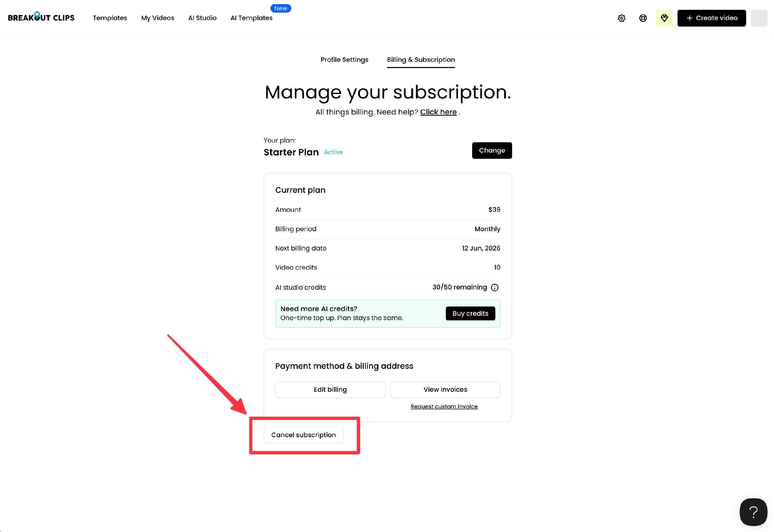
Task: Click the Change plan button
Action: [x=492, y=150]
